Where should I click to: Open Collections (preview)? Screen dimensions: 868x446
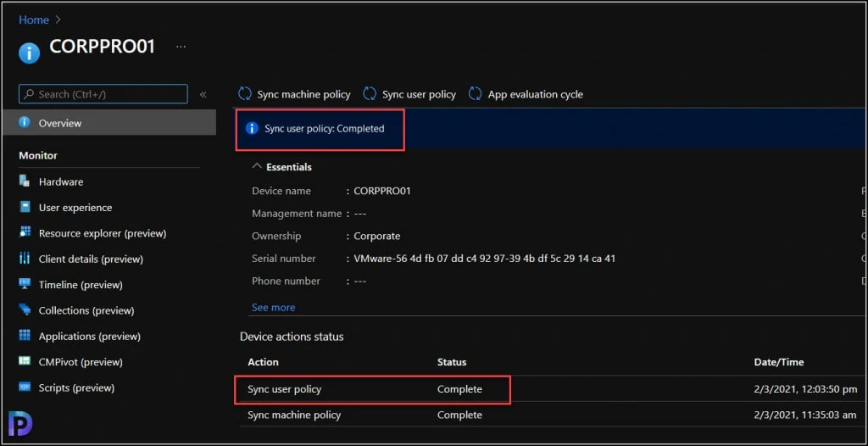point(86,310)
